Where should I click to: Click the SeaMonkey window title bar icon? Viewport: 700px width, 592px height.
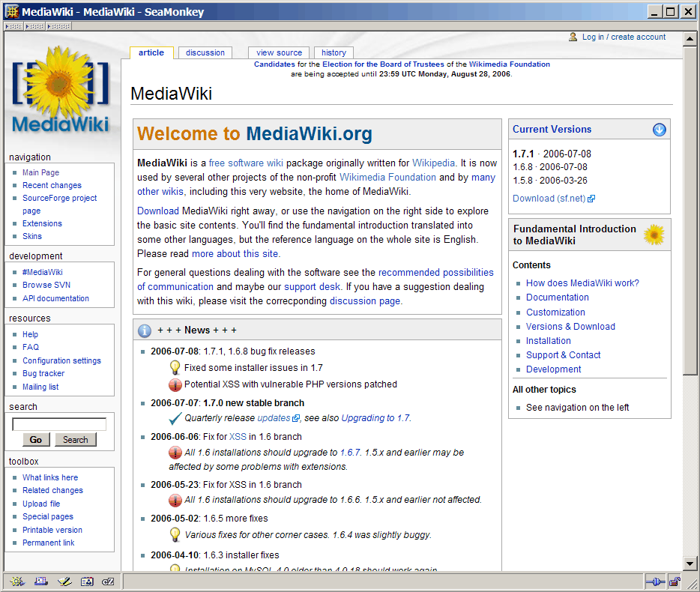12,11
